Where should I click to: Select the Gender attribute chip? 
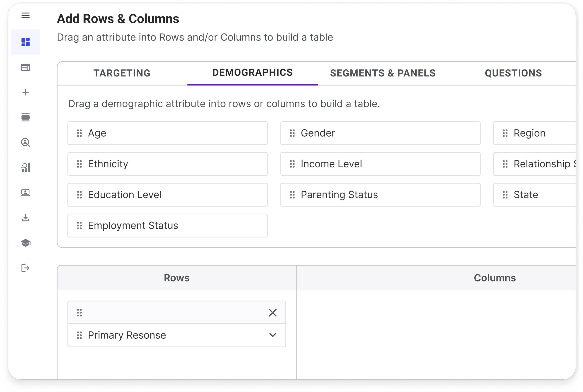[x=380, y=133]
